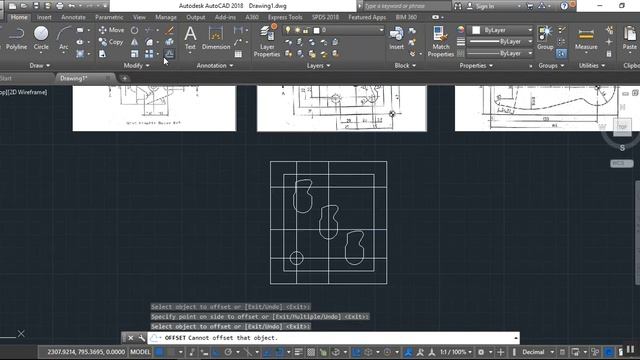Click the Table icon in Annotation panel
The width and height of the screenshot is (640, 360).
coord(238,53)
